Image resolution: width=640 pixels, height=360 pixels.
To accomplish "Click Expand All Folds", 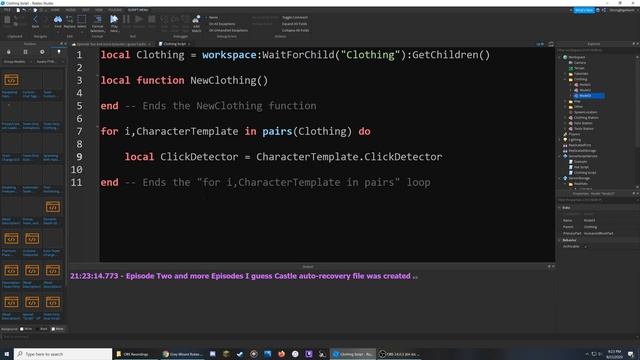I will [x=294, y=24].
